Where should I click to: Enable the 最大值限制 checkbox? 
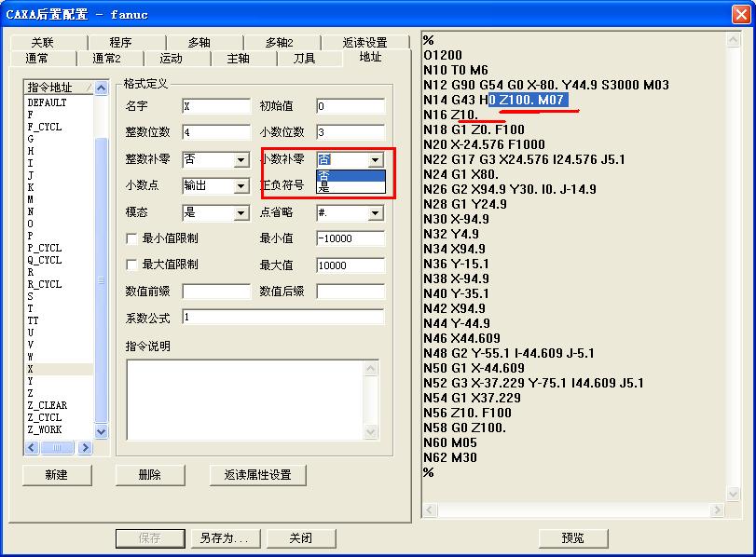131,265
